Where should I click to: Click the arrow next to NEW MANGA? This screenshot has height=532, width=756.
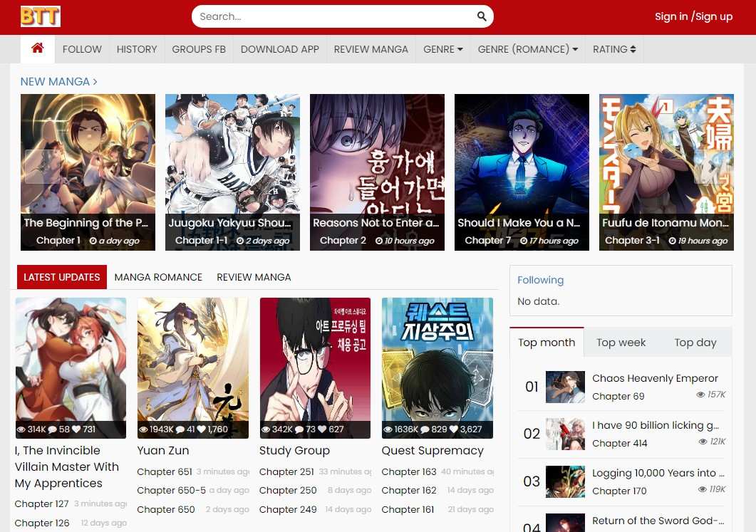(x=95, y=82)
